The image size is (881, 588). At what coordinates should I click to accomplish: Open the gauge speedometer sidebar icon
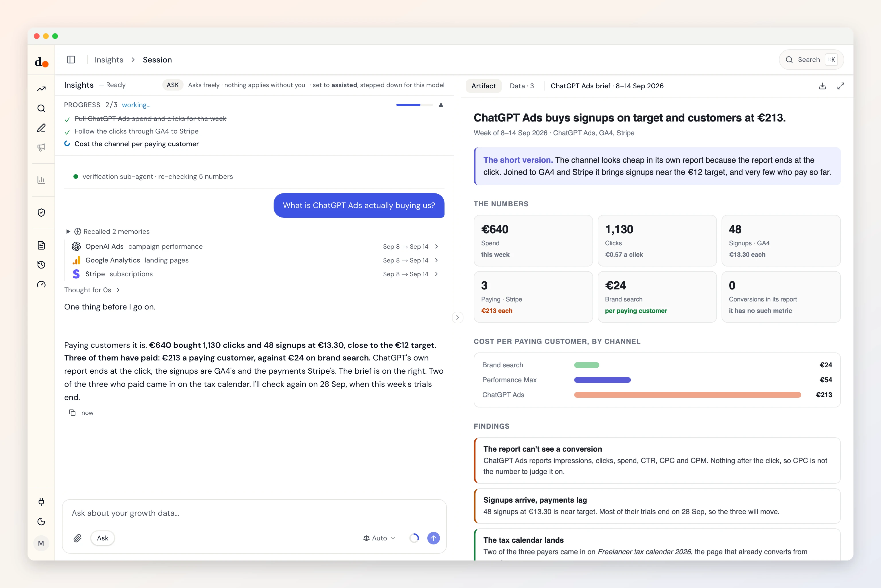(41, 284)
